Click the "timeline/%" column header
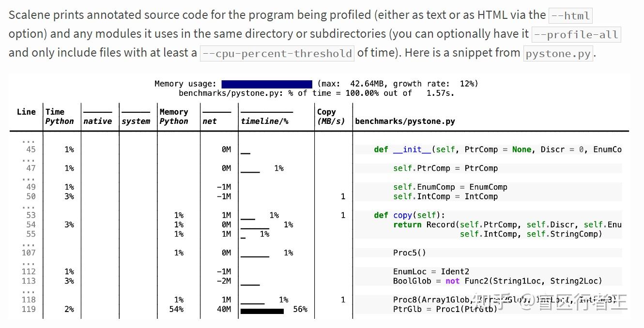This screenshot has width=644, height=328. (x=264, y=121)
